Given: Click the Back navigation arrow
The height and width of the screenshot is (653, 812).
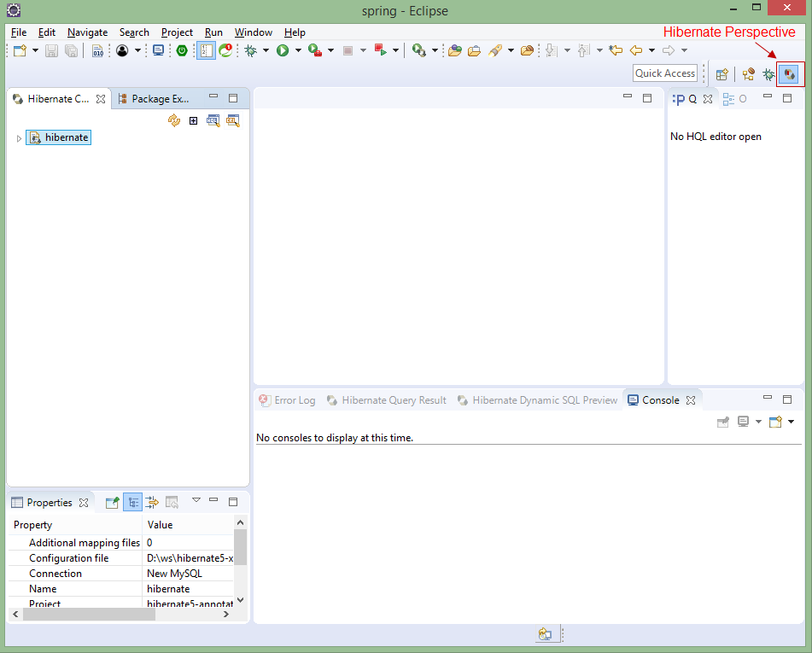Looking at the screenshot, I should (636, 50).
